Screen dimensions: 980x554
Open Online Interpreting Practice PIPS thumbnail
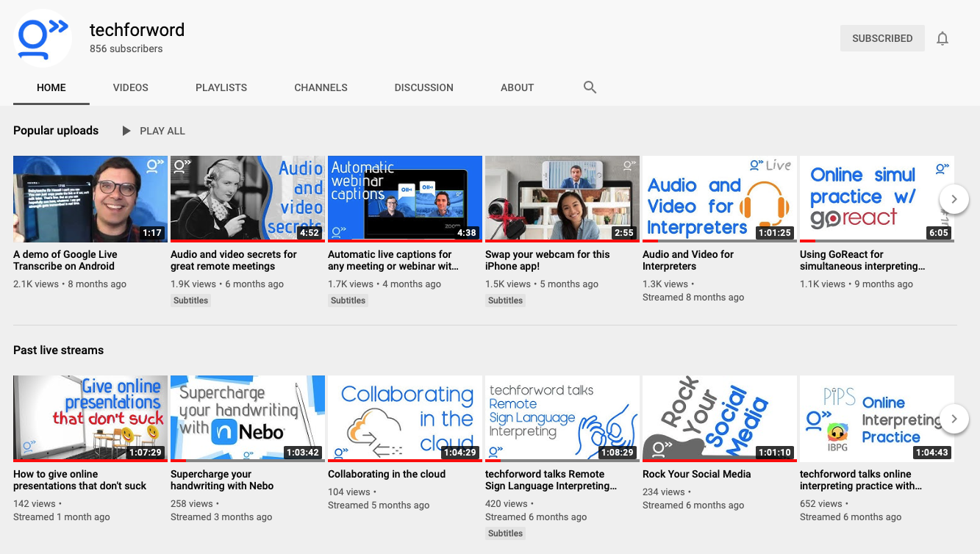click(x=877, y=419)
